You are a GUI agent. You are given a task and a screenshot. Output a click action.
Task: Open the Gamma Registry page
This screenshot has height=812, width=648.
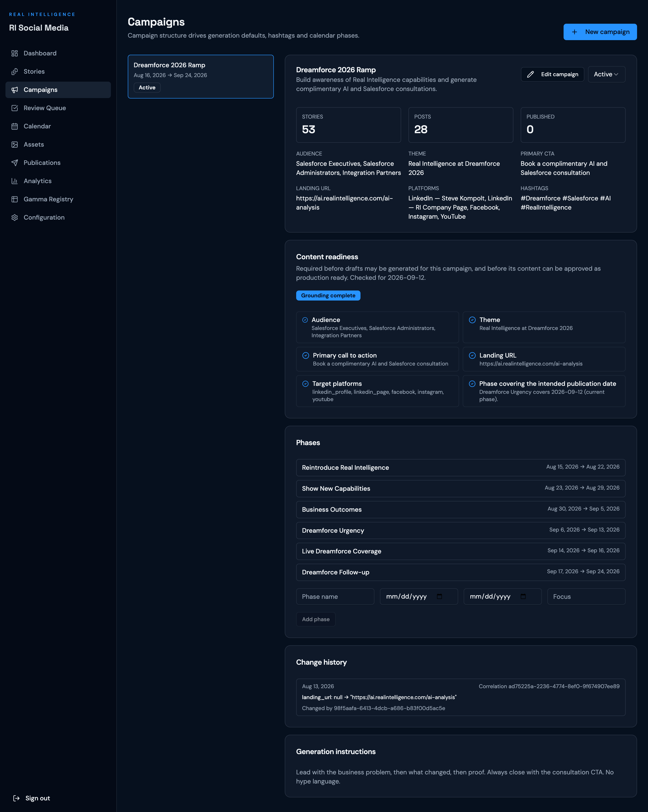58,199
